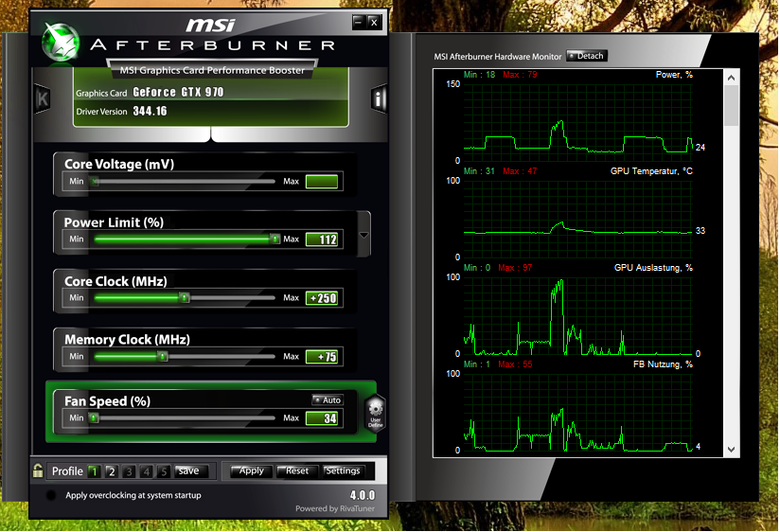The height and width of the screenshot is (532, 780).
Task: Click the hardware monitor scroll down arrow
Action: [731, 450]
